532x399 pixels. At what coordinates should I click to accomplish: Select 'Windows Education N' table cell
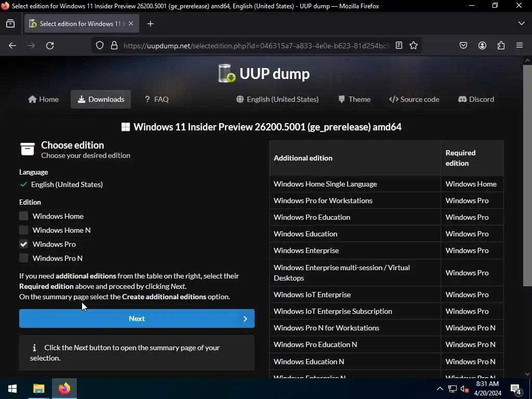pos(355,362)
